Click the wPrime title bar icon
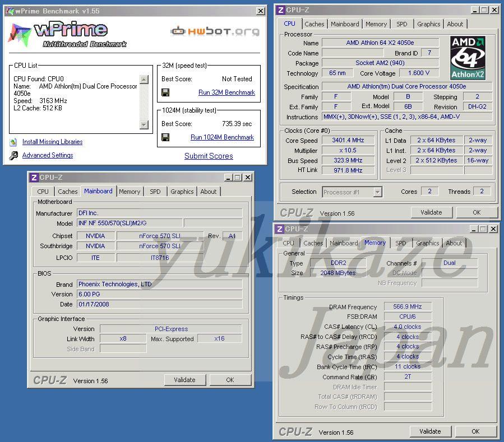The image size is (504, 442). [10, 11]
